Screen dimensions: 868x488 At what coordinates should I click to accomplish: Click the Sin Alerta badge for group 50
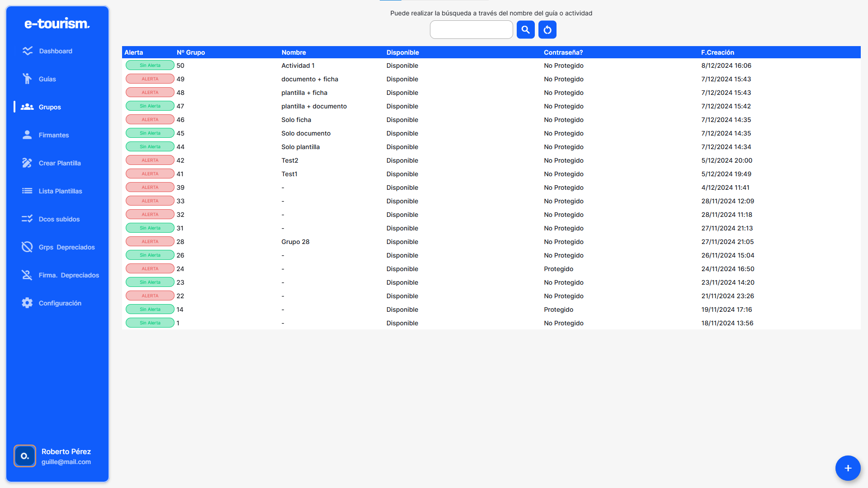[150, 66]
